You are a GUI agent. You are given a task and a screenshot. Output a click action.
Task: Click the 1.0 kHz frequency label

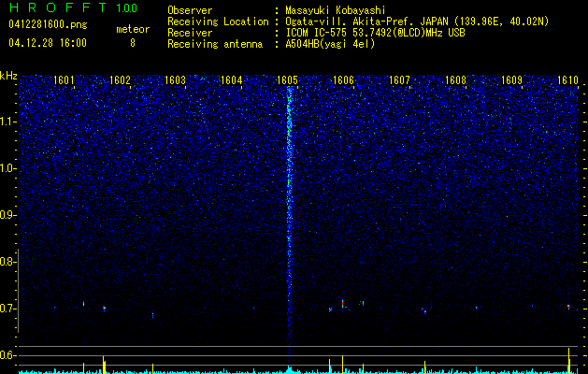pos(7,168)
